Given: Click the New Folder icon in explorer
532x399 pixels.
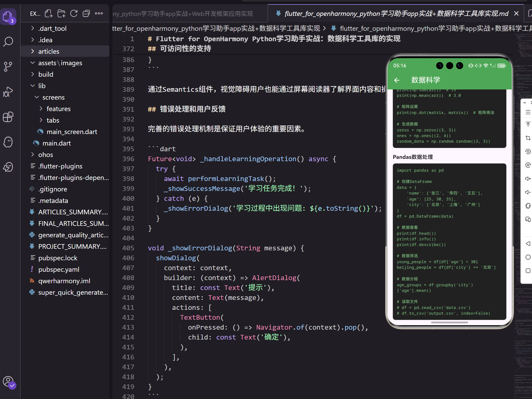Looking at the screenshot, I should pyautogui.click(x=61, y=14).
